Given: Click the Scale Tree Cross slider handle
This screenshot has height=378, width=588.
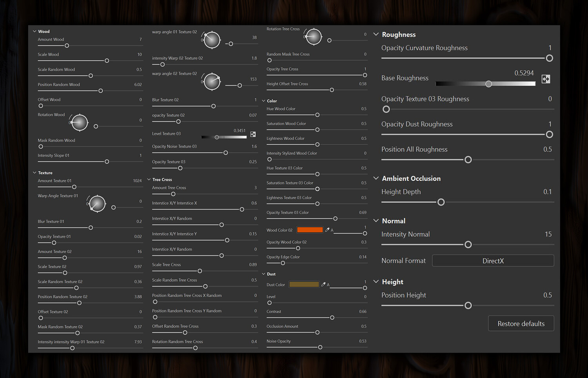Looking at the screenshot, I should click(x=200, y=271).
